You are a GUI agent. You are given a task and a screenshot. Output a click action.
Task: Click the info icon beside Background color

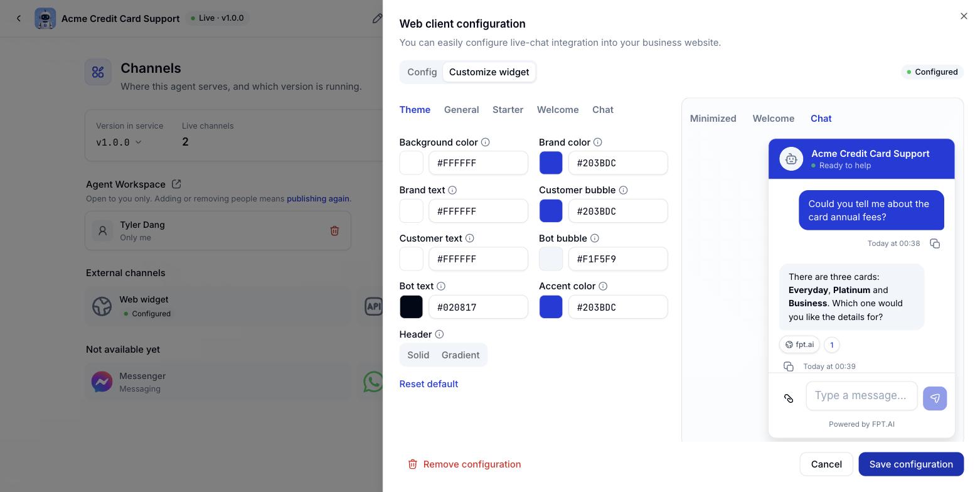[x=485, y=142]
